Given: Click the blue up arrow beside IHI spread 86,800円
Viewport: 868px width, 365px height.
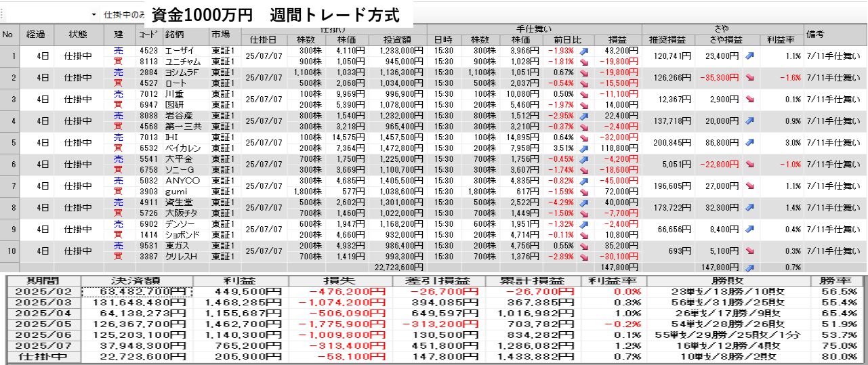Looking at the screenshot, I should [x=750, y=143].
